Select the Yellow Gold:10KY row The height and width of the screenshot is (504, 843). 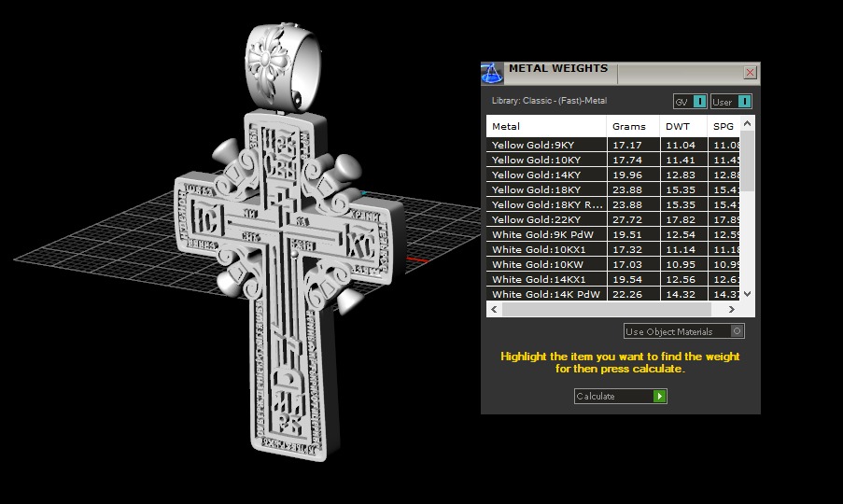(613, 160)
